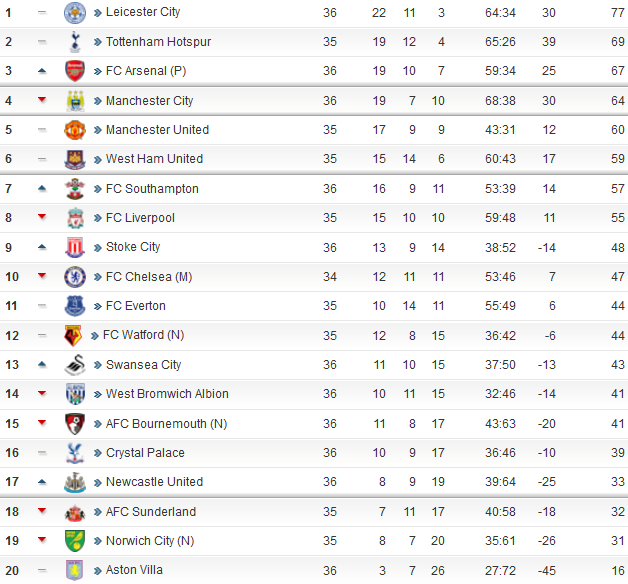Image resolution: width=628 pixels, height=584 pixels.
Task: Click the Tottenham Hotspur cockerel crest
Action: [75, 42]
